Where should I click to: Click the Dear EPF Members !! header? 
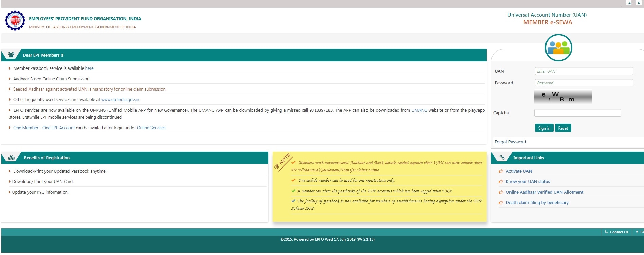(244, 55)
